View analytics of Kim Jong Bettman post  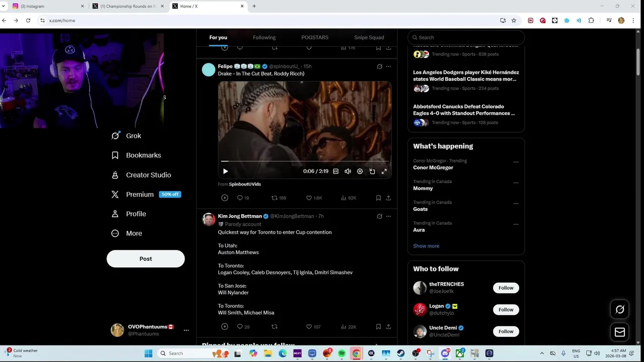[348, 327]
